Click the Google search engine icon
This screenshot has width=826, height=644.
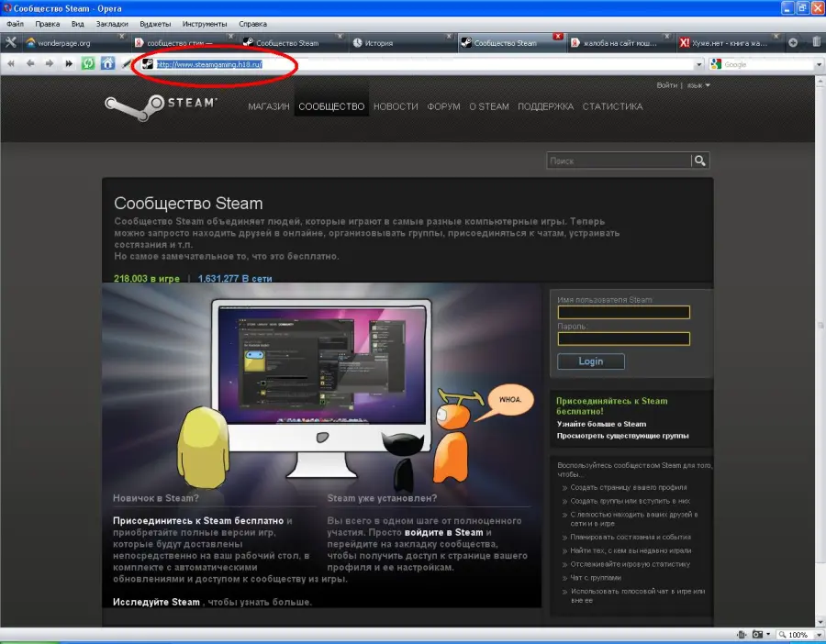click(716, 64)
